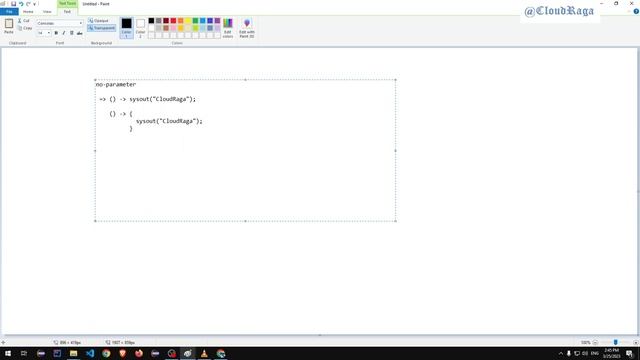Show hidden system tray icons
The image size is (640, 360).
[x=560, y=353]
